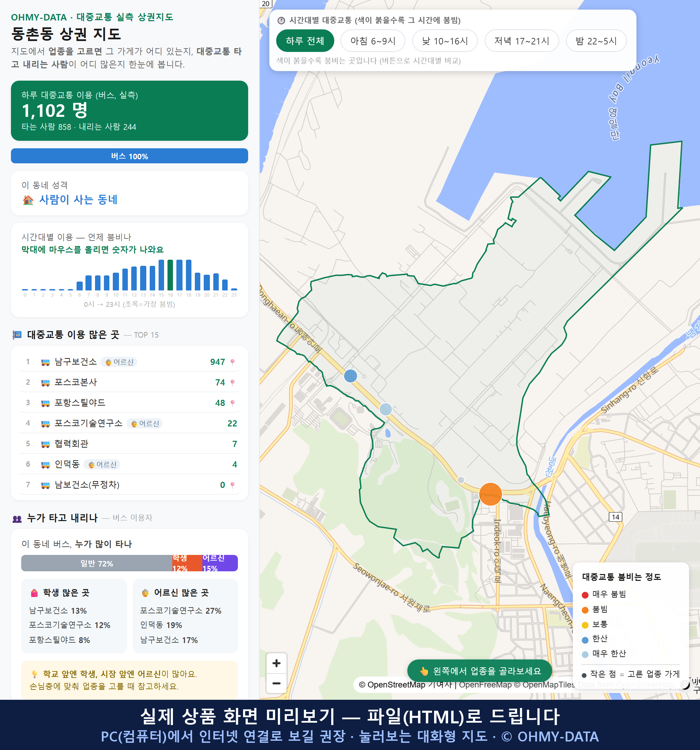Open the OpenFreeMap attribution link
Screen dimensions: 700x750
pos(485,684)
